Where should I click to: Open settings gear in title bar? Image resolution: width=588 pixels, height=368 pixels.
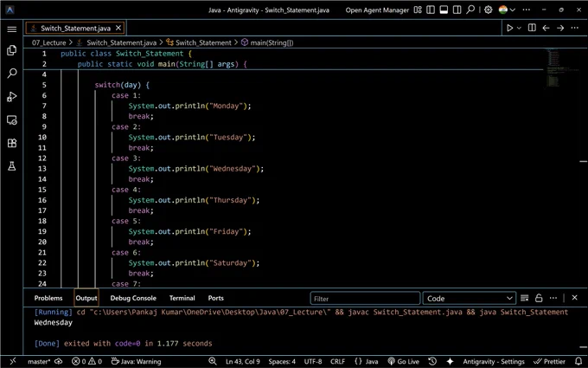(488, 10)
